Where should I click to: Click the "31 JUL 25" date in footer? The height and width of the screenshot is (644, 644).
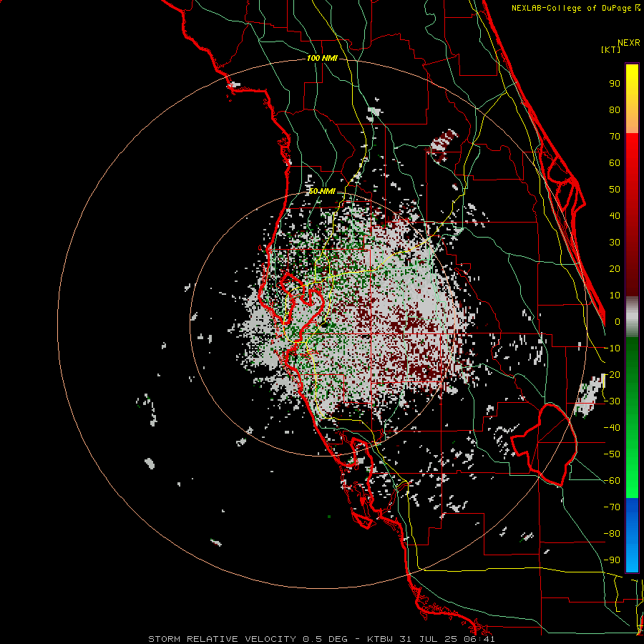[428, 639]
